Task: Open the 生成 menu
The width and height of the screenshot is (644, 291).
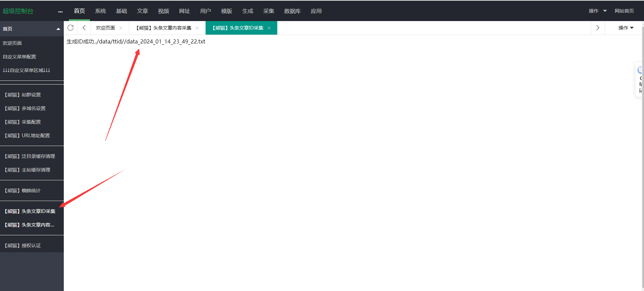Action: pos(248,11)
